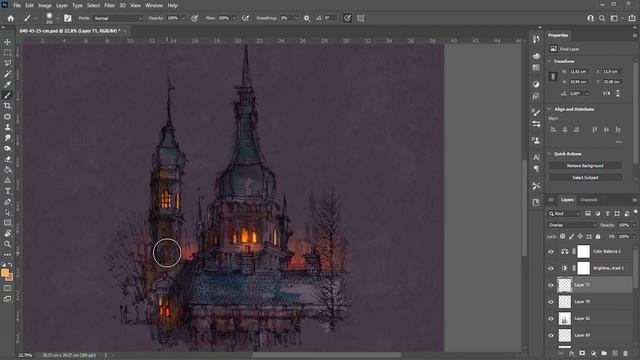
Task: Open the layer Opacity dropdown arrow
Action: tap(633, 225)
